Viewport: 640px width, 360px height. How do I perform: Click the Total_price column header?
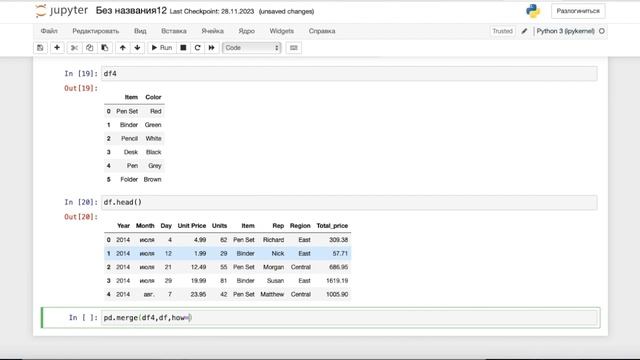tap(332, 226)
